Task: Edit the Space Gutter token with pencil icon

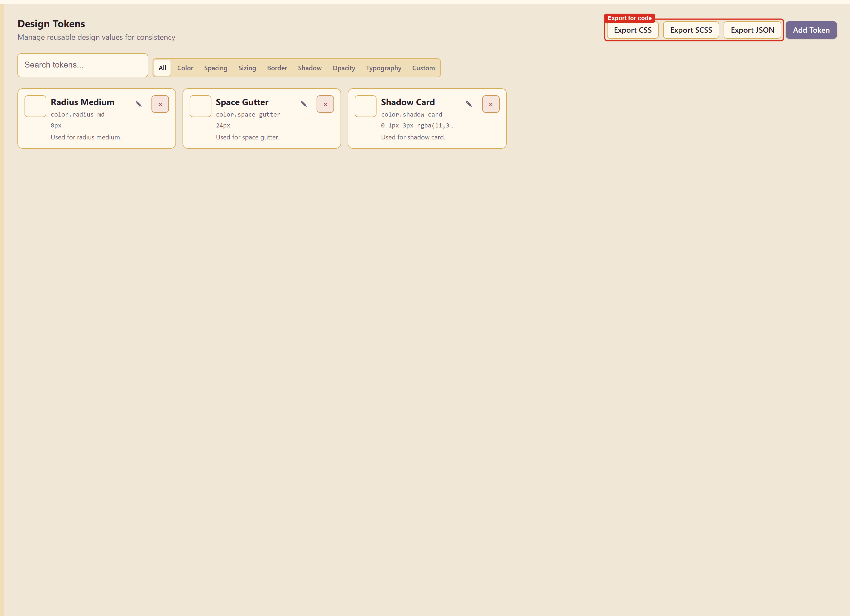Action: [303, 104]
